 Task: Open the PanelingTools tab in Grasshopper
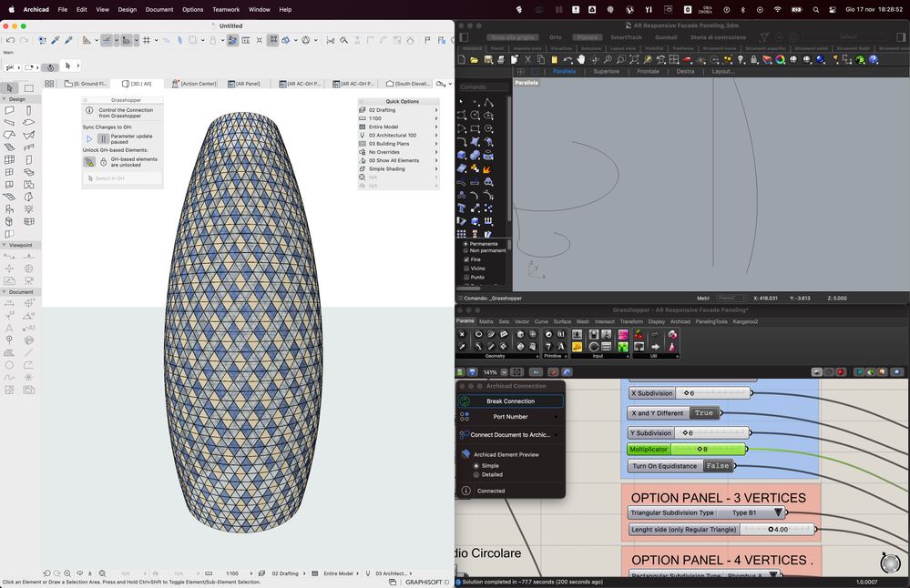coord(711,321)
